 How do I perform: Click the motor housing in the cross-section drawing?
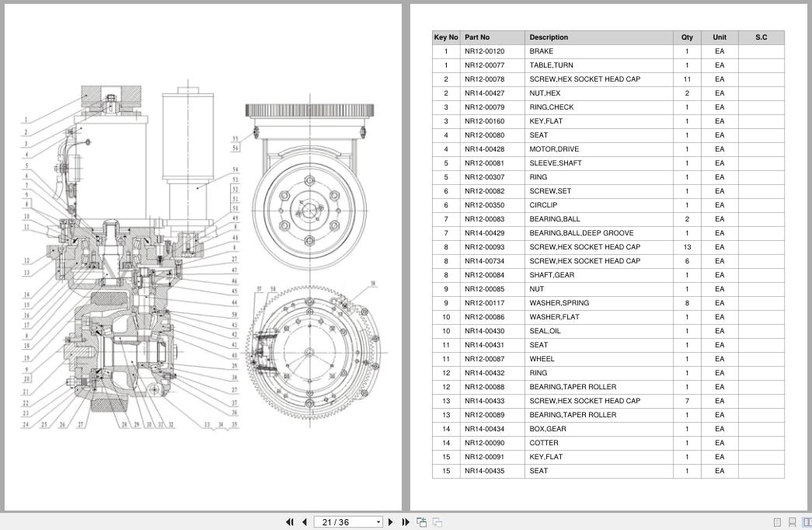click(x=111, y=171)
